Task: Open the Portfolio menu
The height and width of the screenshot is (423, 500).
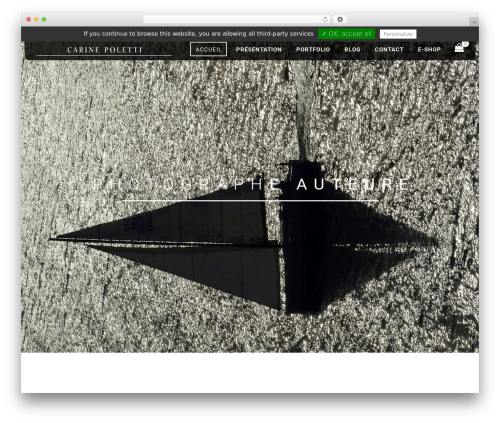Action: (x=313, y=49)
